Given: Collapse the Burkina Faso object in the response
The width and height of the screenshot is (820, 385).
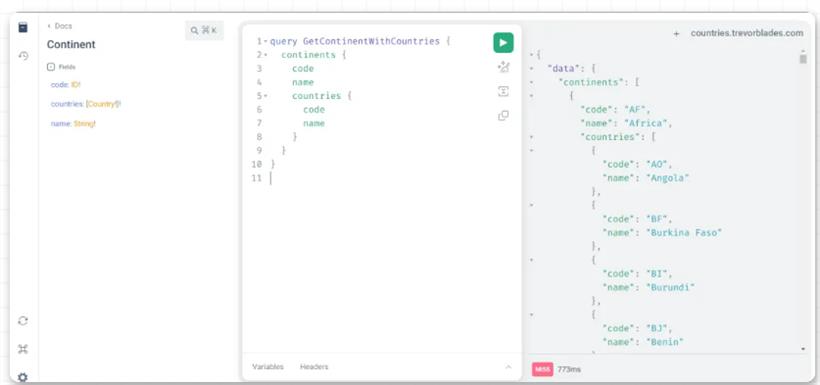Looking at the screenshot, I should point(532,205).
